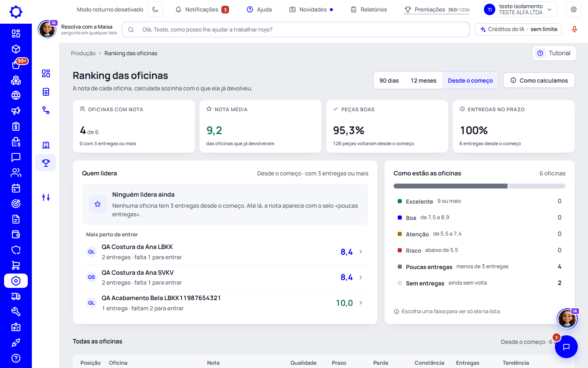Open the delivery truck icon in sidebar
This screenshot has width=588, height=368.
pyautogui.click(x=16, y=296)
